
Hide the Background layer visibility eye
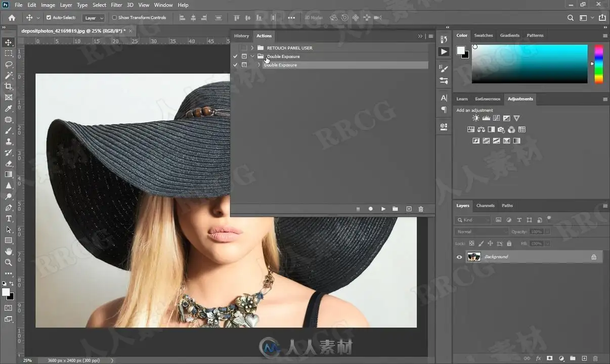pos(459,257)
